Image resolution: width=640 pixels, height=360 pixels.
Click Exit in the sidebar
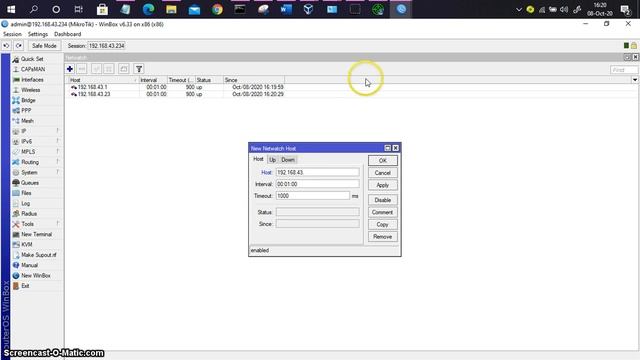coord(25,286)
